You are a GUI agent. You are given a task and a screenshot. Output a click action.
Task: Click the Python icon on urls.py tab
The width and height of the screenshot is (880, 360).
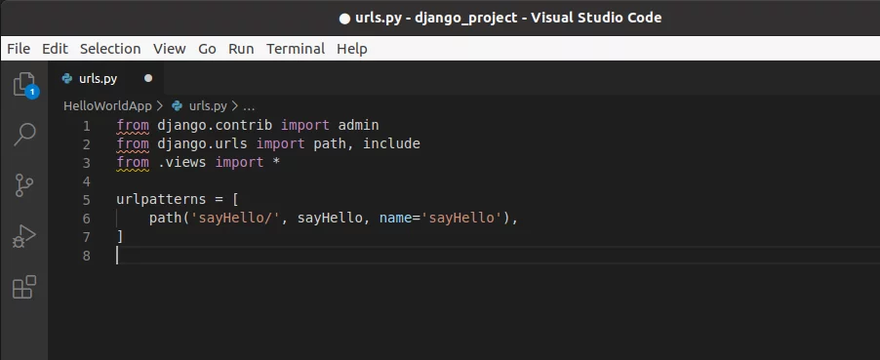(67, 79)
